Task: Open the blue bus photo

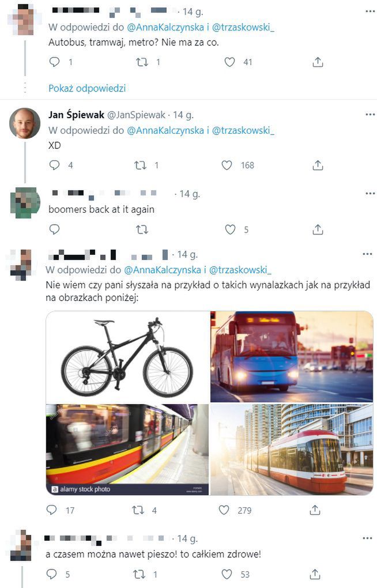Action: pyautogui.click(x=292, y=357)
